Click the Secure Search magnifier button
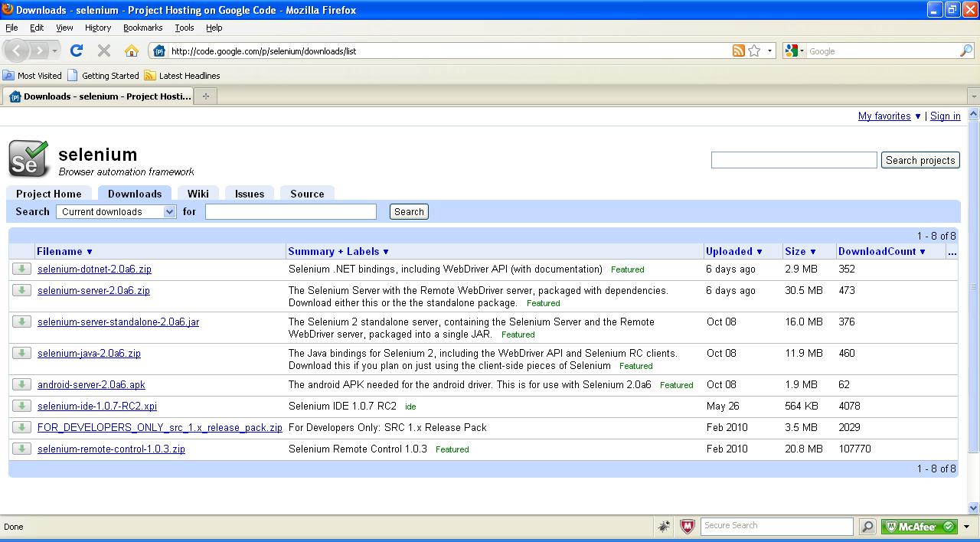This screenshot has height=542, width=980. coord(867,527)
